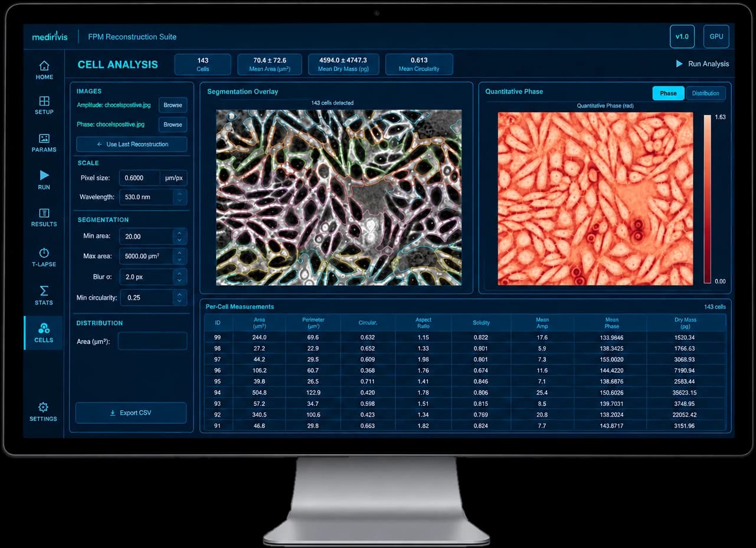
Task: Click the GPU badge button
Action: pyautogui.click(x=716, y=37)
